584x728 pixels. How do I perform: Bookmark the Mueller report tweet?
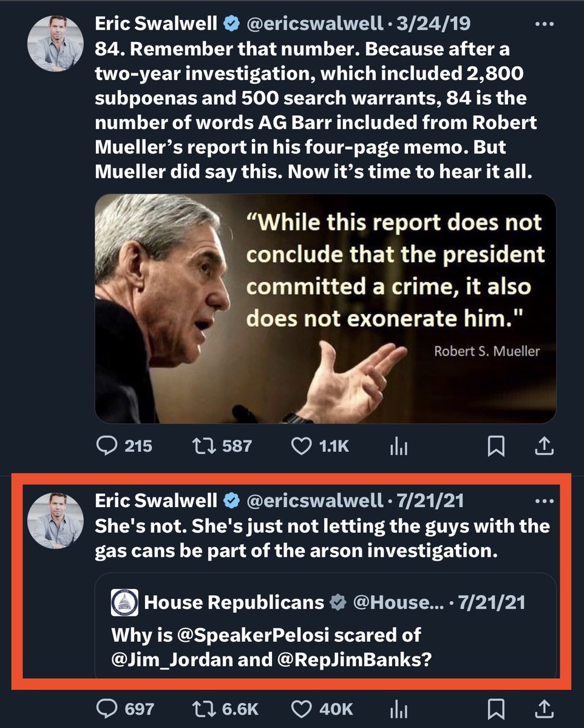coord(496,447)
